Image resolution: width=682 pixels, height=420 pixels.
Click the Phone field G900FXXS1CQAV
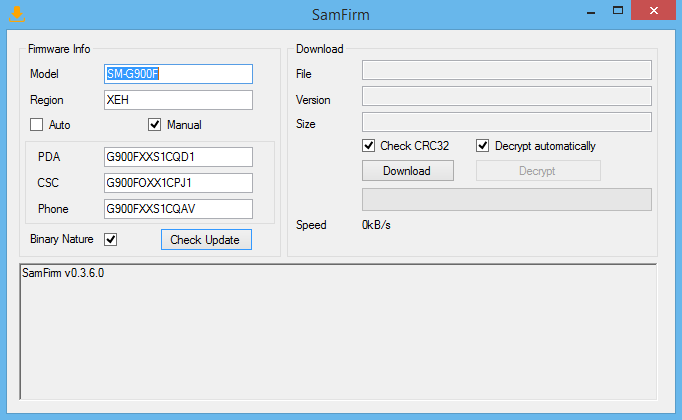(x=178, y=209)
